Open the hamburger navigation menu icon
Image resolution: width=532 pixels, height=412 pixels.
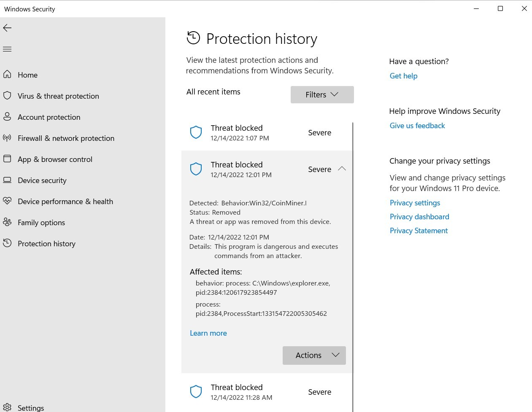(7, 49)
